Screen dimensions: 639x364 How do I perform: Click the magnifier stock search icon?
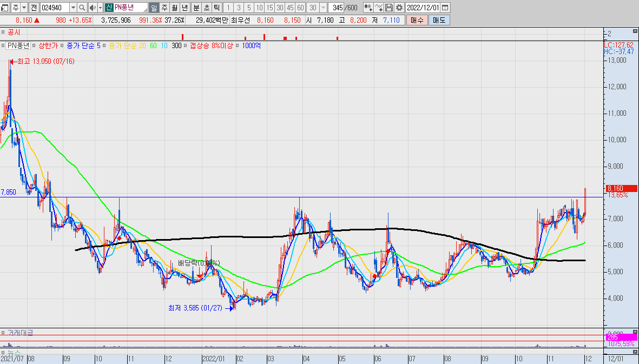pos(82,8)
